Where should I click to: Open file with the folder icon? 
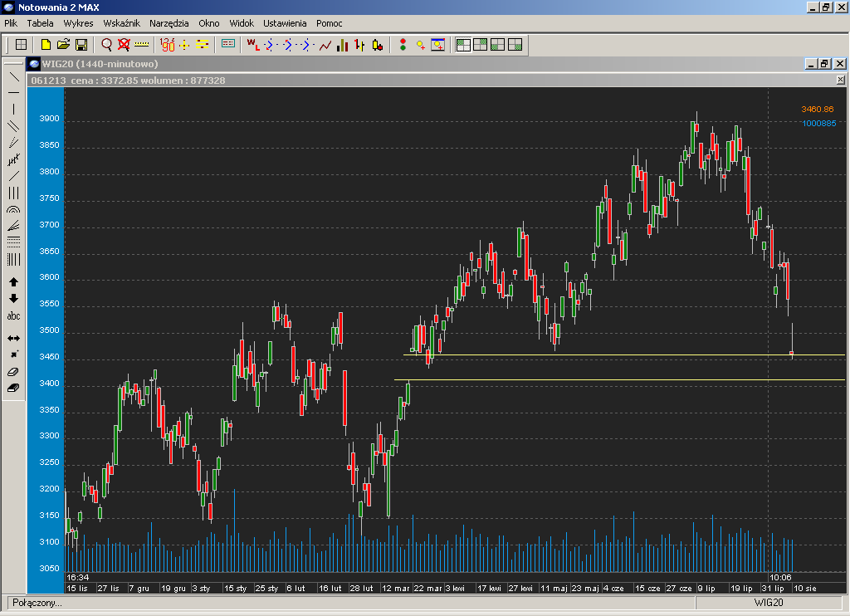(63, 45)
